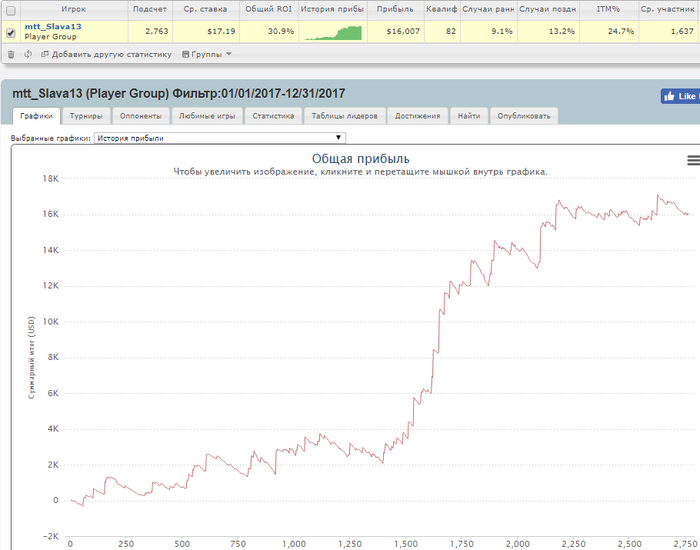
Task: Switch to the Графики tab
Action: (x=36, y=116)
